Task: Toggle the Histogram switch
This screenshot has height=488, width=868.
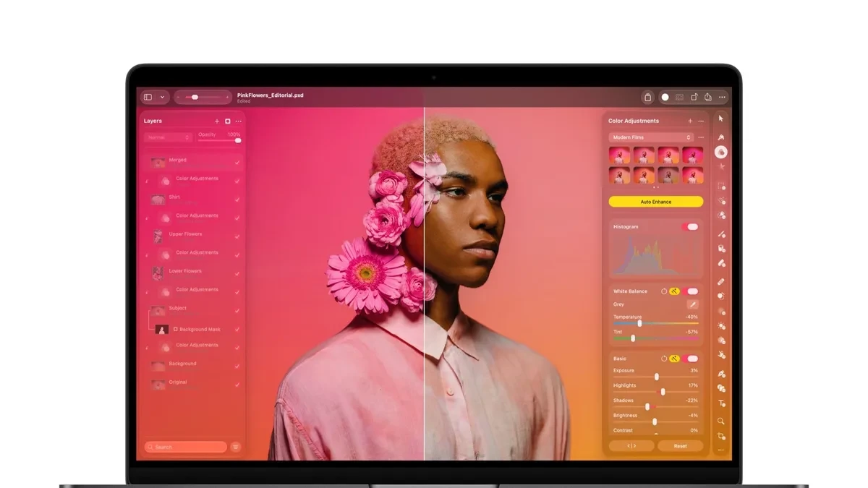Action: click(691, 227)
